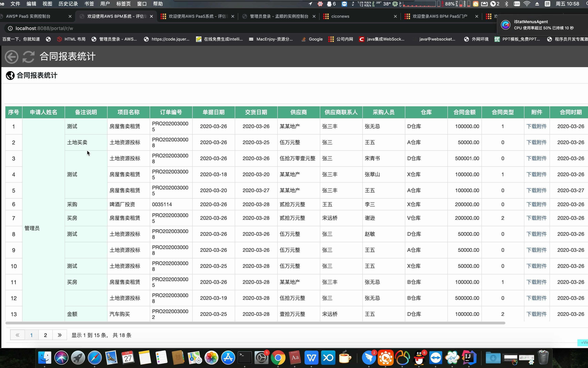Open the Photos app in dock
Viewport: 588px width, 368px height.
click(211, 358)
